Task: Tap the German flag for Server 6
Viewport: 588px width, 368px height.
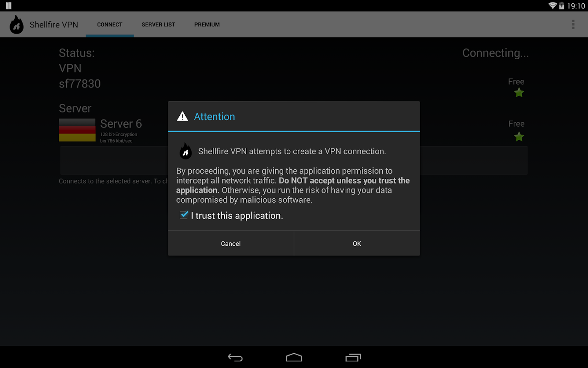Action: (x=77, y=130)
